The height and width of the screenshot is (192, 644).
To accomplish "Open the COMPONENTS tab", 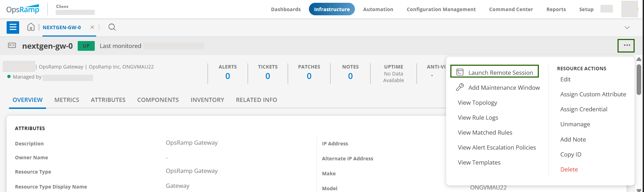I will pos(158,100).
